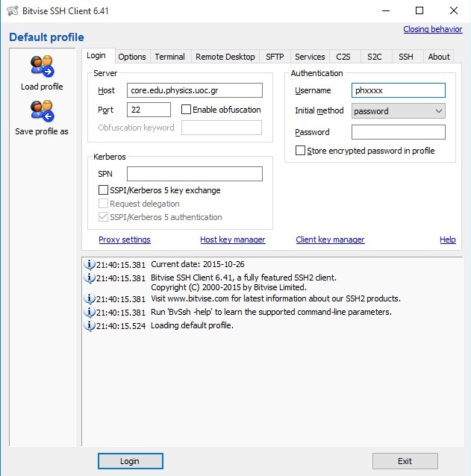Select the S2C tab
The image size is (471, 476).
pyautogui.click(x=375, y=57)
